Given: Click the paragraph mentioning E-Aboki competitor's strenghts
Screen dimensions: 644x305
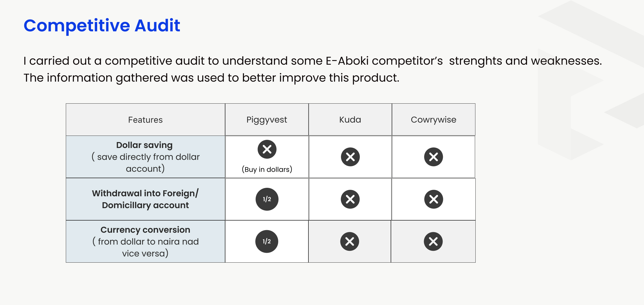Looking at the screenshot, I should (x=313, y=61).
